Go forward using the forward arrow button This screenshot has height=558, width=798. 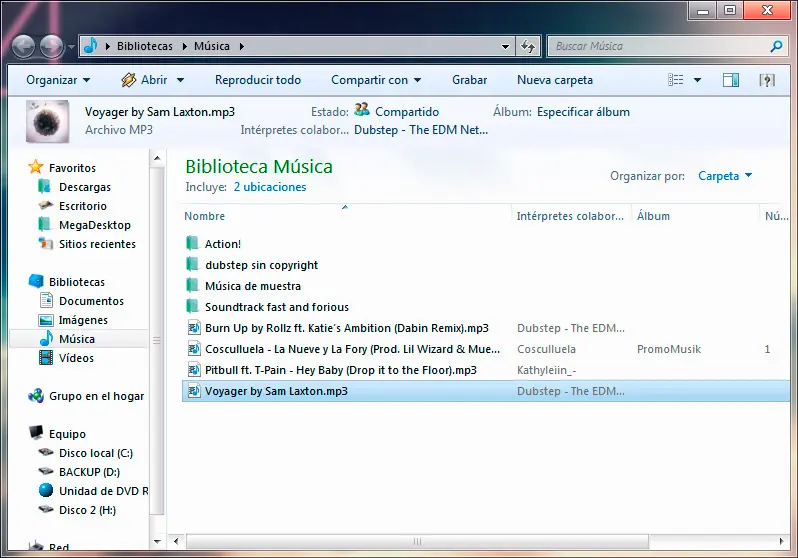51,47
